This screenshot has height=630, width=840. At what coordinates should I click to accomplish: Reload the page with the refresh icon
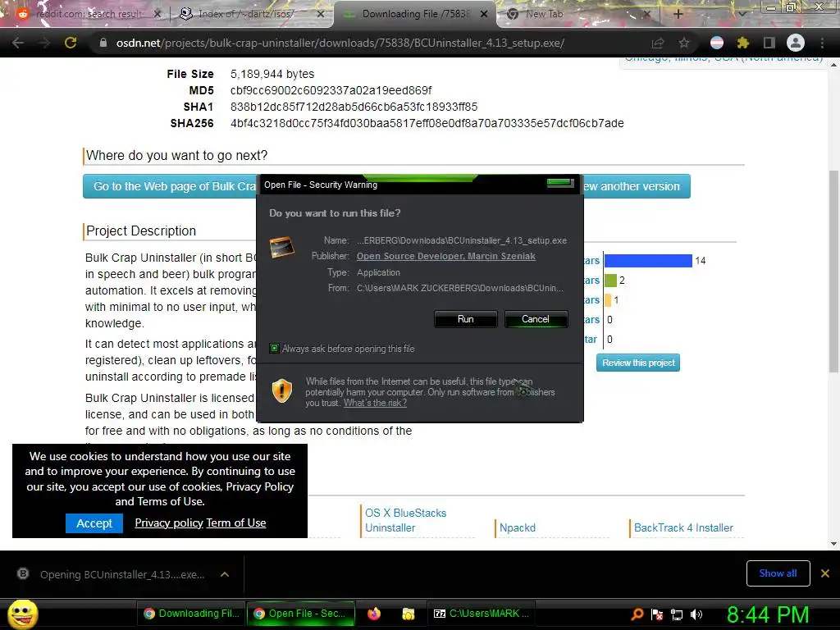coord(71,43)
